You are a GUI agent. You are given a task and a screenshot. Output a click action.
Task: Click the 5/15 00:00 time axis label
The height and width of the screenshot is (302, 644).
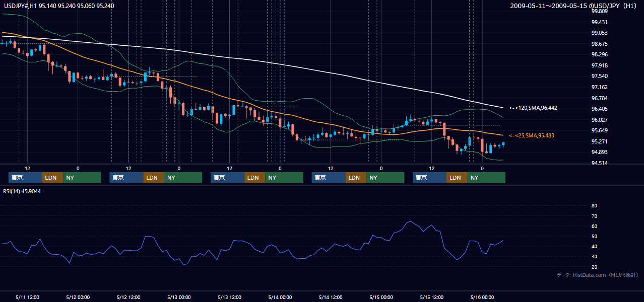(x=381, y=297)
